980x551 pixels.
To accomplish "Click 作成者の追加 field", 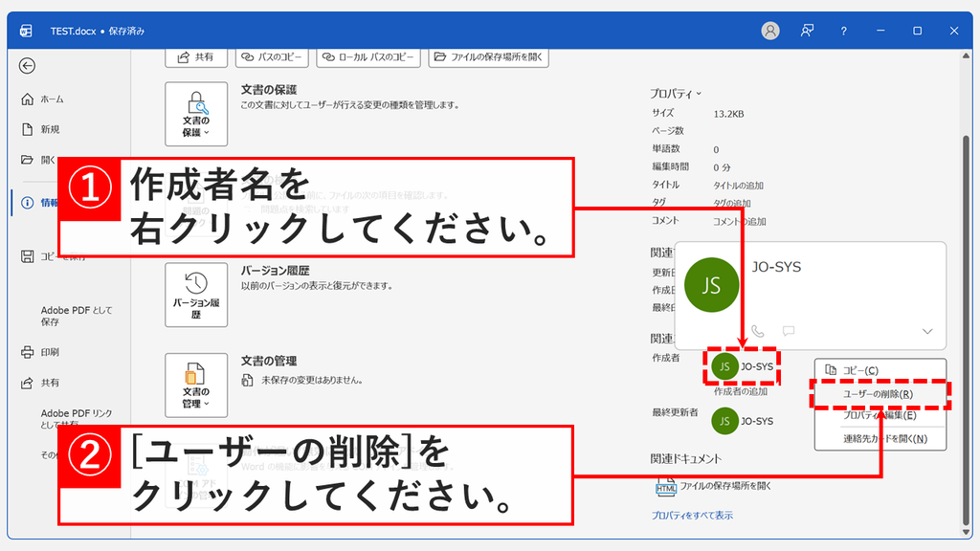I will click(741, 391).
